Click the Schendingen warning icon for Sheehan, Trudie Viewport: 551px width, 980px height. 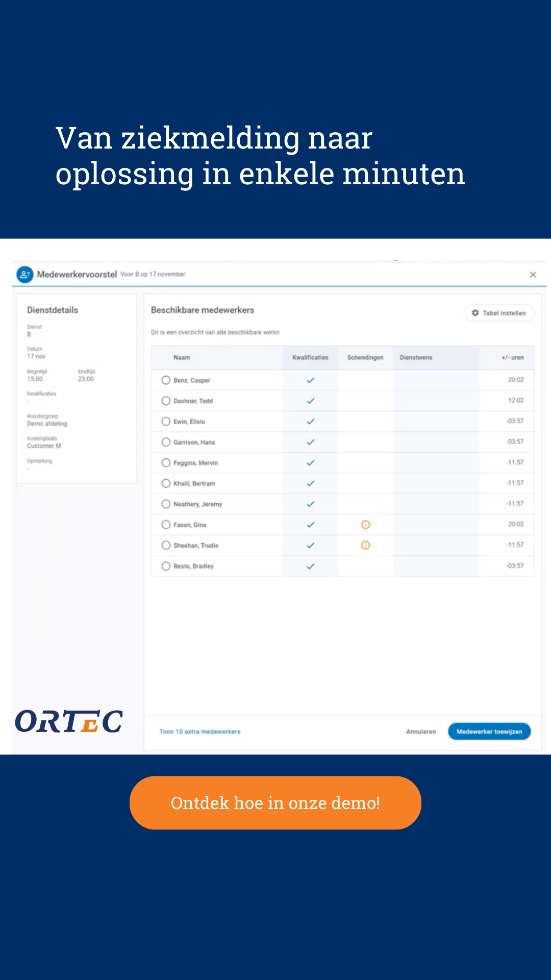pyautogui.click(x=365, y=545)
